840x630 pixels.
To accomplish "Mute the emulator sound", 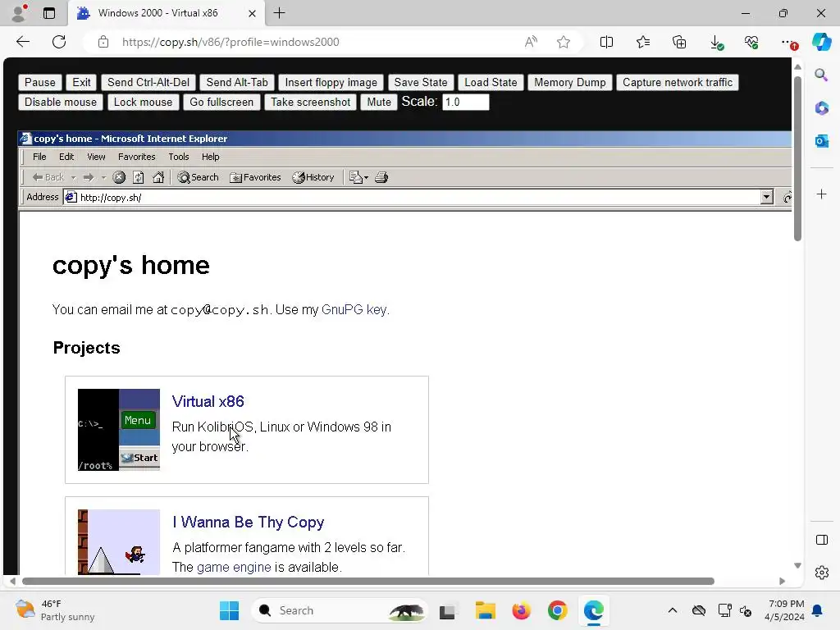I will [x=379, y=103].
